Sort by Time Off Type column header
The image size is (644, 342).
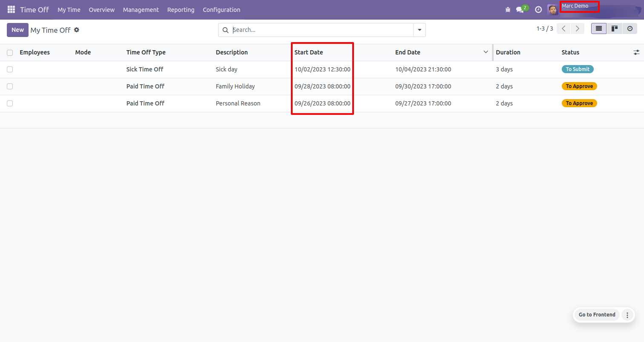(146, 52)
